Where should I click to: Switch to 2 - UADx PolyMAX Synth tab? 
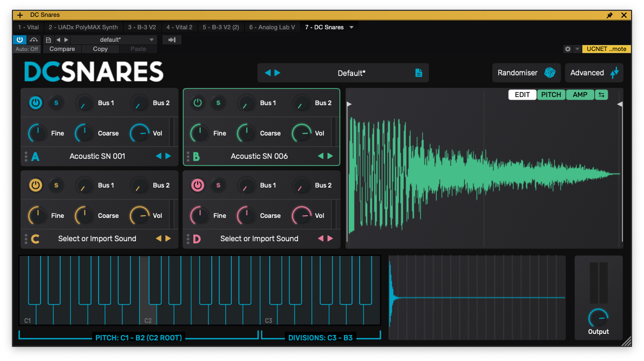coord(83,27)
